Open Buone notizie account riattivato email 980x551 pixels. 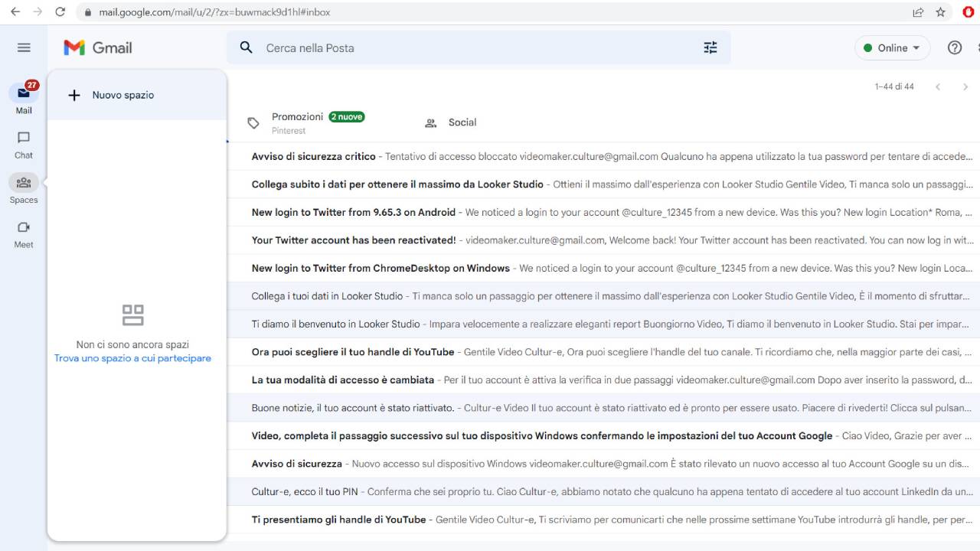(603, 408)
